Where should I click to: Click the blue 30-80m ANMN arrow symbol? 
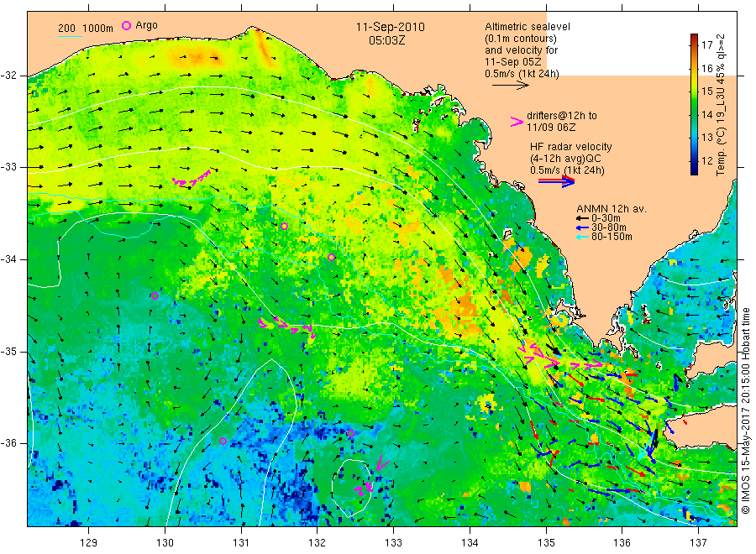click(582, 227)
